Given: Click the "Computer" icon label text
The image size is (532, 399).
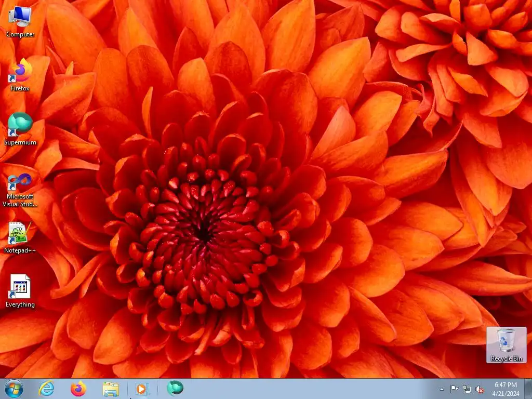Looking at the screenshot, I should tap(20, 34).
